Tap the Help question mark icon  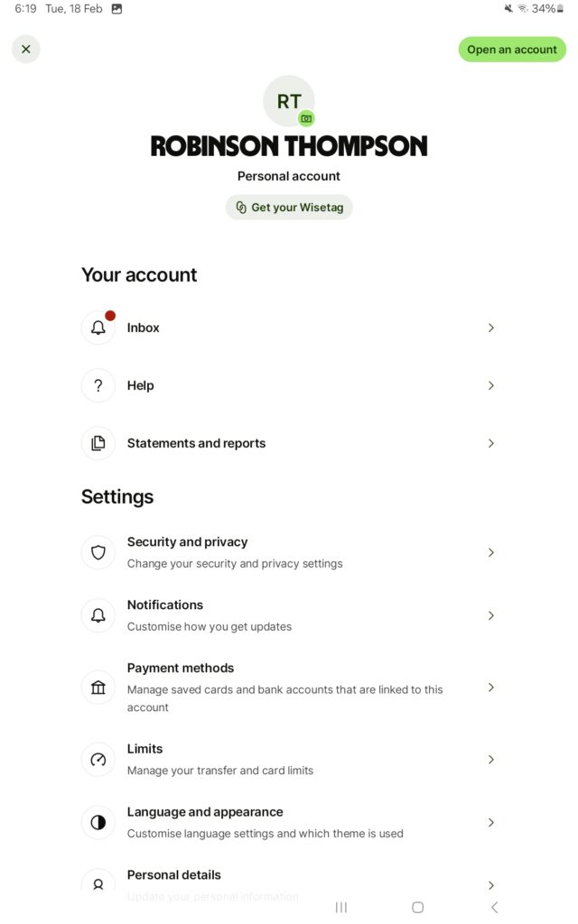98,385
